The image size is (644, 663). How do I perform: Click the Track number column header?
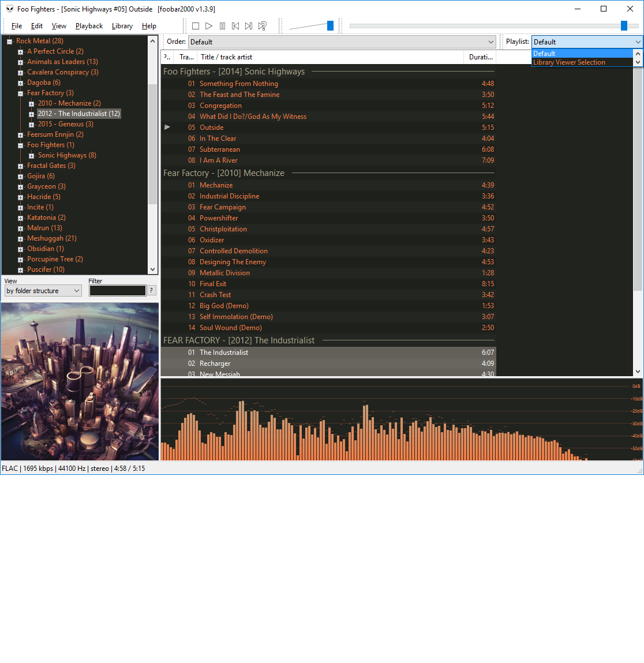tap(186, 57)
